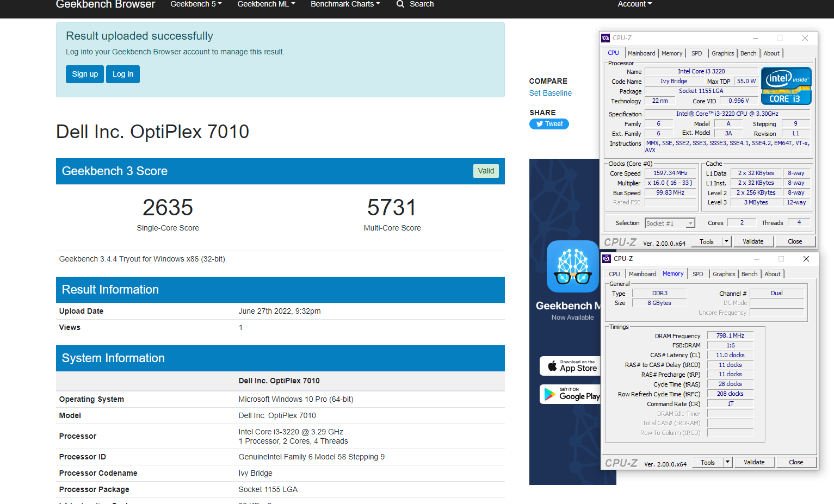Click the Sign up button

point(85,74)
